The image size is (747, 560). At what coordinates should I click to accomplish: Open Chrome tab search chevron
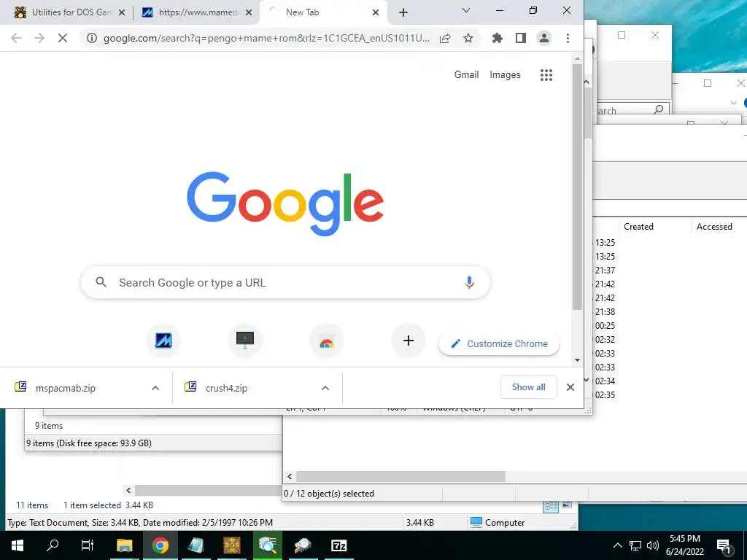pyautogui.click(x=466, y=10)
